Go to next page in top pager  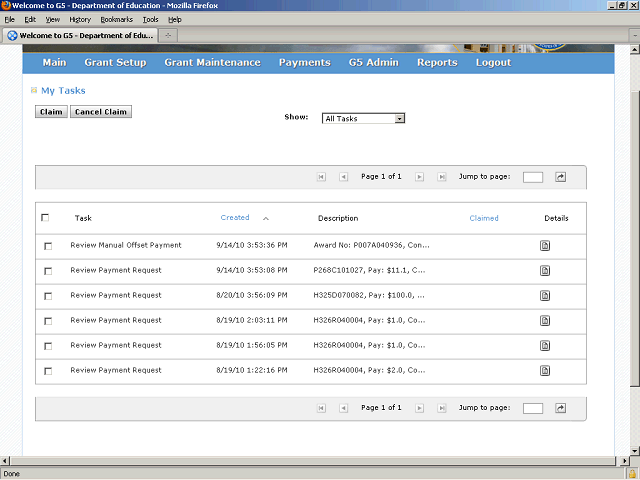(419, 177)
